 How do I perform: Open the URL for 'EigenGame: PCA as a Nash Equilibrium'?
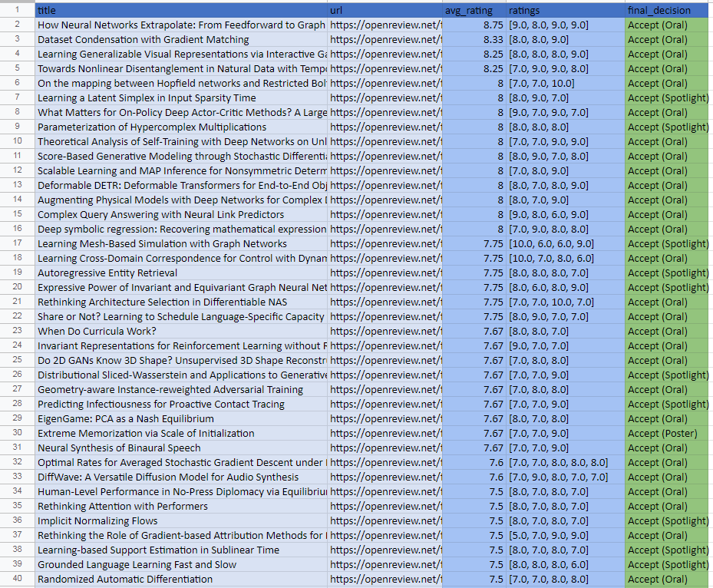tap(385, 418)
